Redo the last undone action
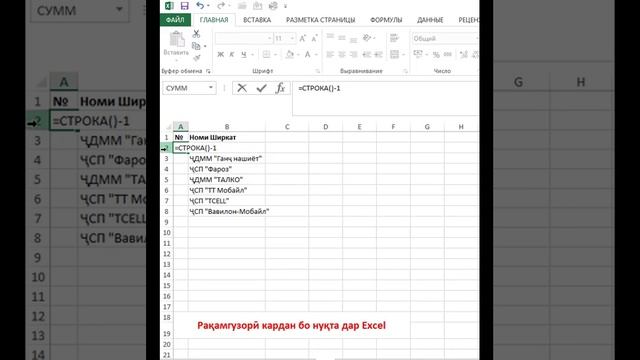This screenshot has width=640, height=360. click(x=221, y=6)
